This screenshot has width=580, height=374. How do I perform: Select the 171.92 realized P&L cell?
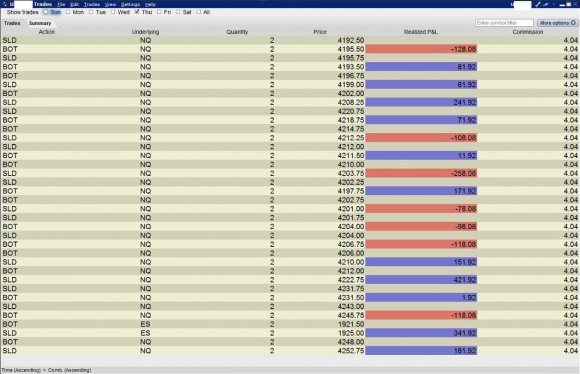(x=421, y=191)
